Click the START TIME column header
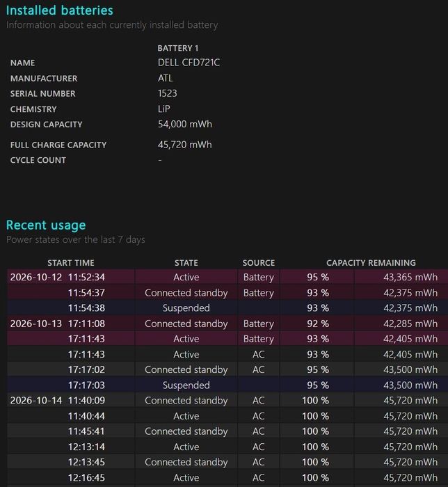 point(71,263)
